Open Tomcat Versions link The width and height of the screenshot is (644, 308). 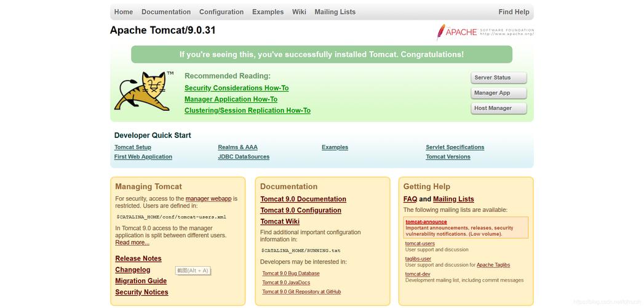click(448, 156)
